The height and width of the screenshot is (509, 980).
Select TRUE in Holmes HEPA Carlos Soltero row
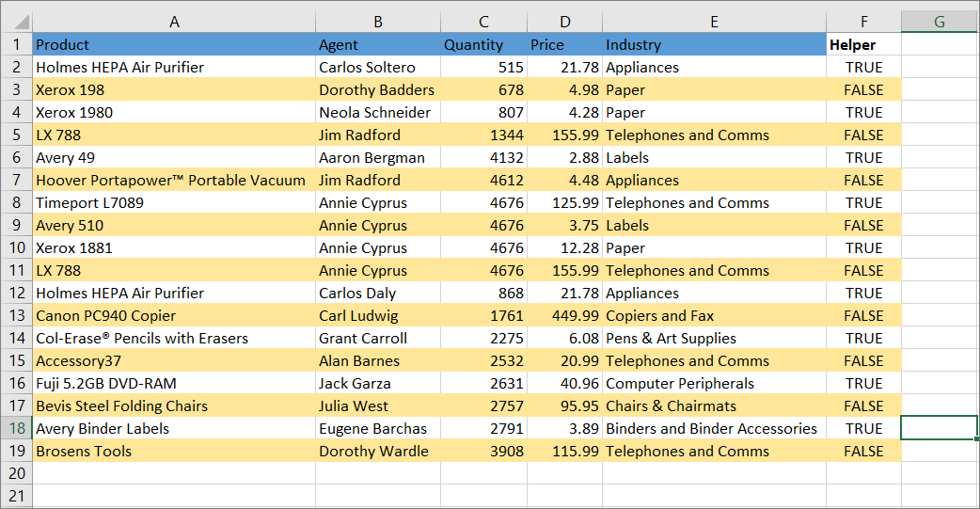(863, 67)
